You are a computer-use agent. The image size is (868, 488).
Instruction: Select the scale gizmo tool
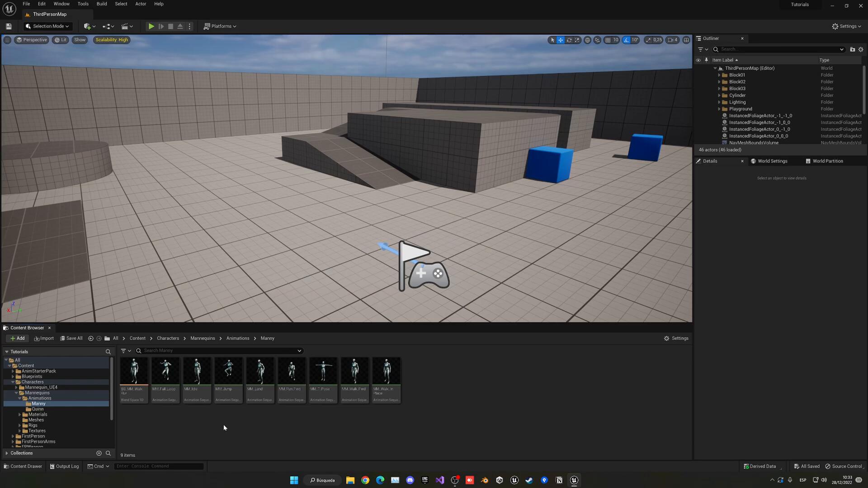577,40
